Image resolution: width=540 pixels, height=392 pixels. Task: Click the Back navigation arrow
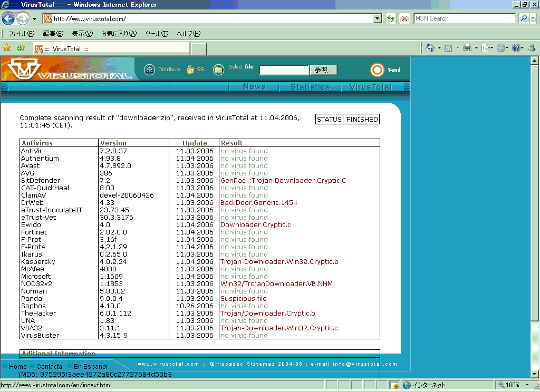8,18
